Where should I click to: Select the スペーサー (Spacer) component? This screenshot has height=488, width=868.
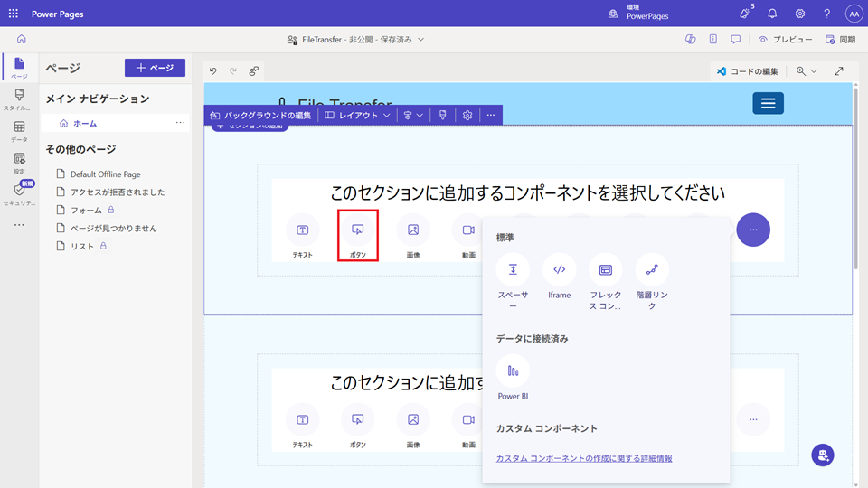tap(513, 269)
